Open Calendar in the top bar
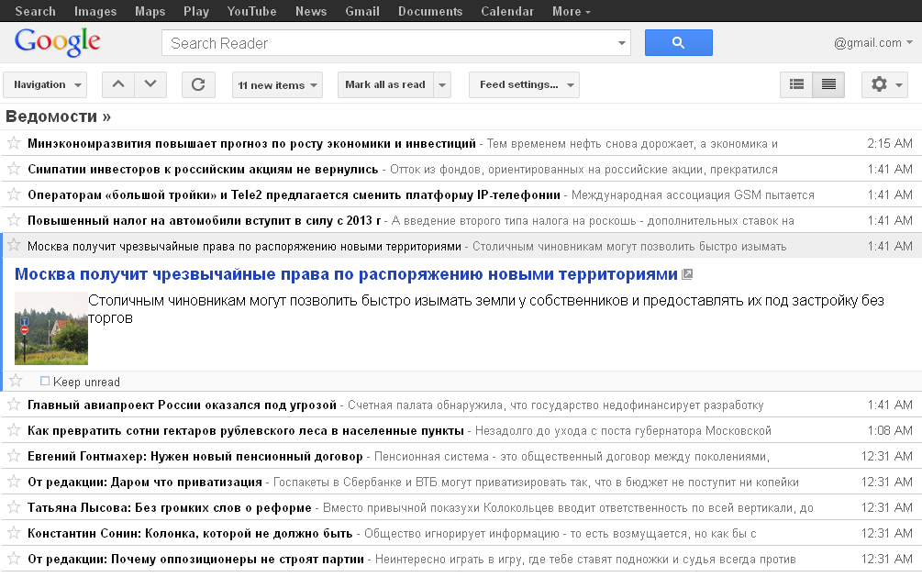This screenshot has width=922, height=588. click(507, 11)
